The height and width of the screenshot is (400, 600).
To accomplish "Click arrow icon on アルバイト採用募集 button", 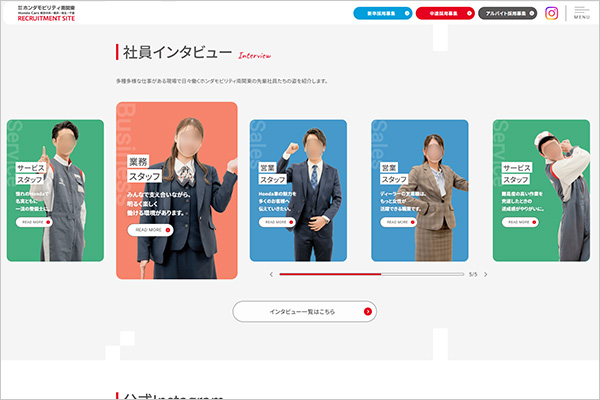I will click(534, 14).
